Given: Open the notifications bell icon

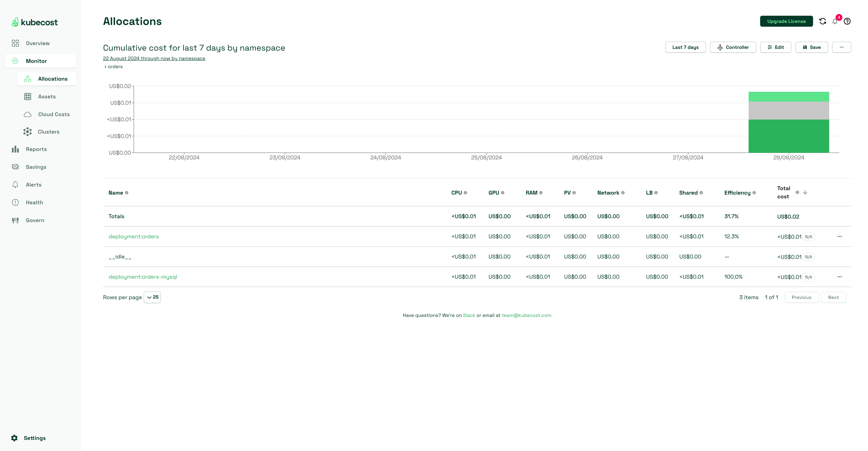Looking at the screenshot, I should click(835, 22).
